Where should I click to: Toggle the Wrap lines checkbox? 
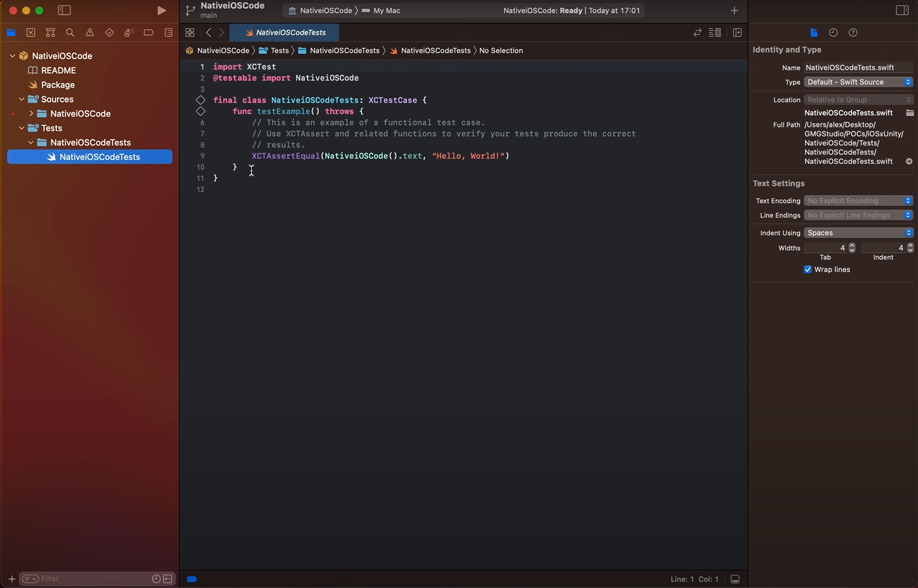(808, 269)
